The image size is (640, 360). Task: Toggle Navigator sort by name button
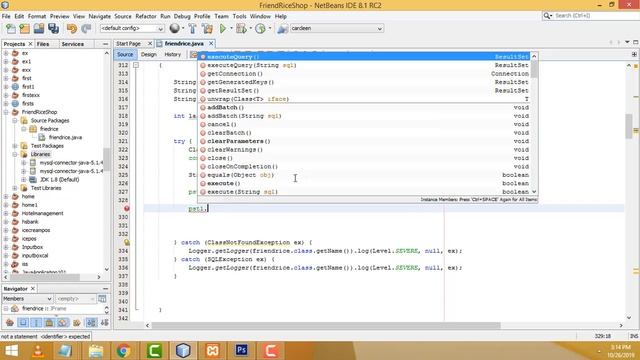91,323
